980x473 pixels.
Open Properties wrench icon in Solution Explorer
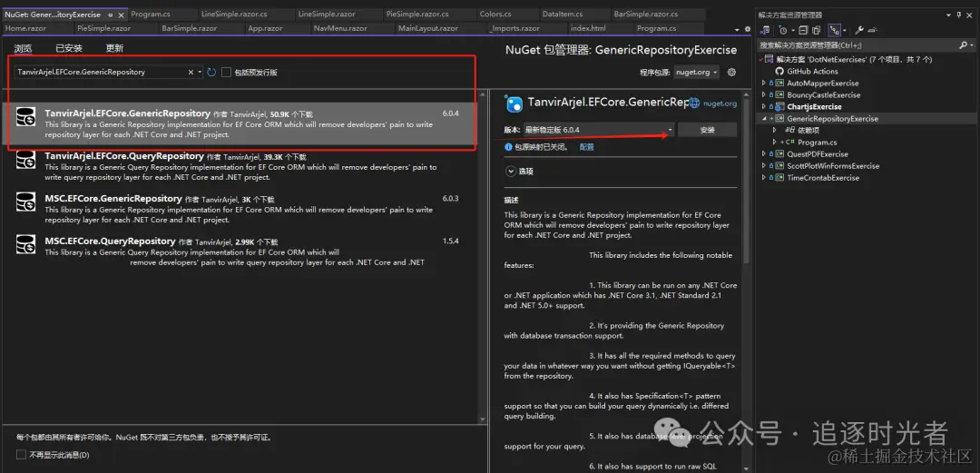pos(859,30)
